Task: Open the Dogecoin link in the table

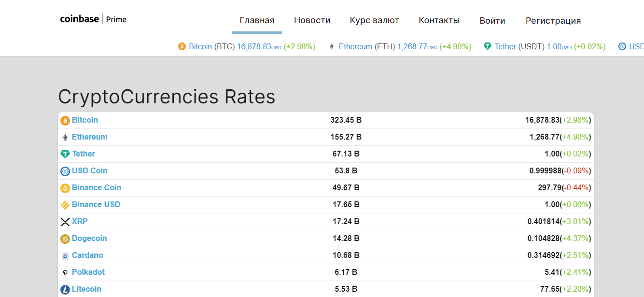Action: coord(89,238)
